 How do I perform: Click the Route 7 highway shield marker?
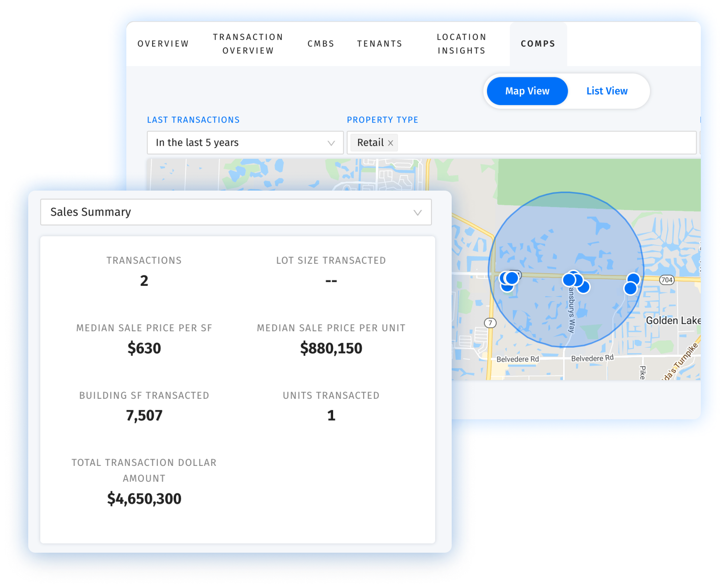[x=490, y=323]
